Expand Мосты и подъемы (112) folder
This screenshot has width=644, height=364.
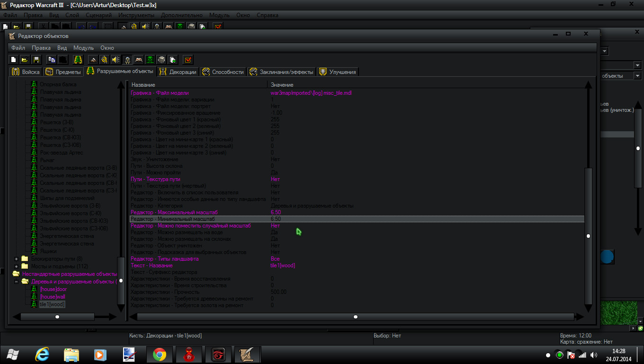tap(17, 266)
